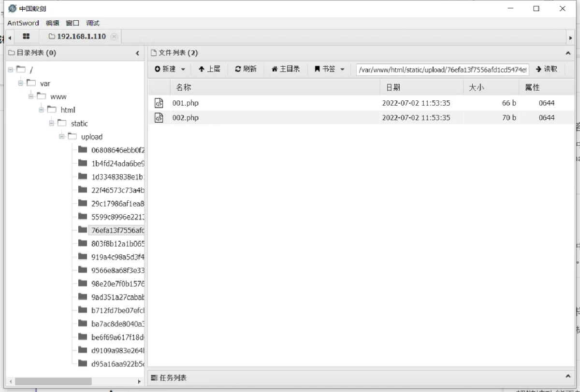
Task: Select the 002.php file icon
Action: tap(159, 117)
